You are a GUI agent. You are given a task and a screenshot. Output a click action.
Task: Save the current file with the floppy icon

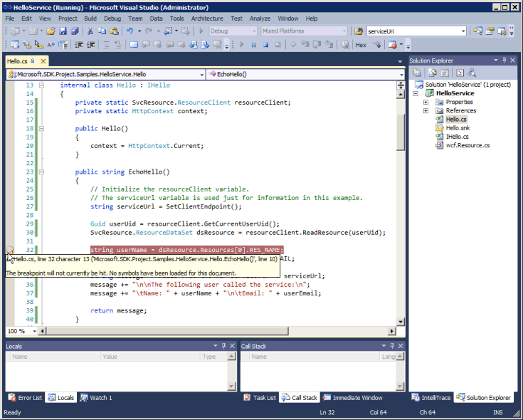[x=63, y=31]
